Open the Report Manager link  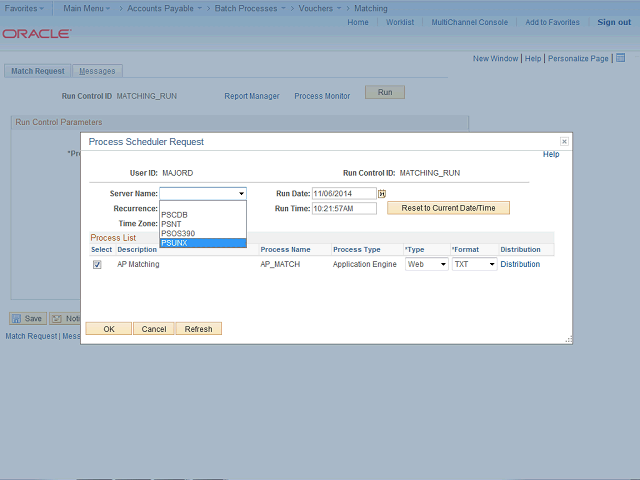252,96
